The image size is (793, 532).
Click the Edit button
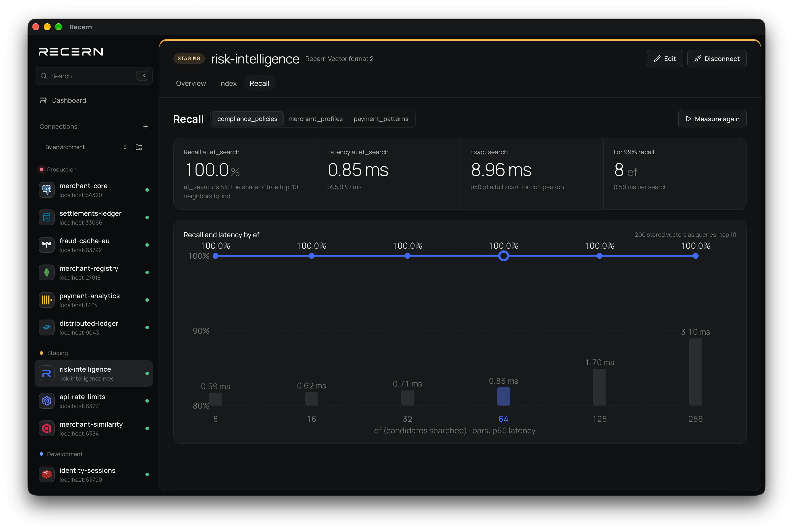[x=665, y=59]
